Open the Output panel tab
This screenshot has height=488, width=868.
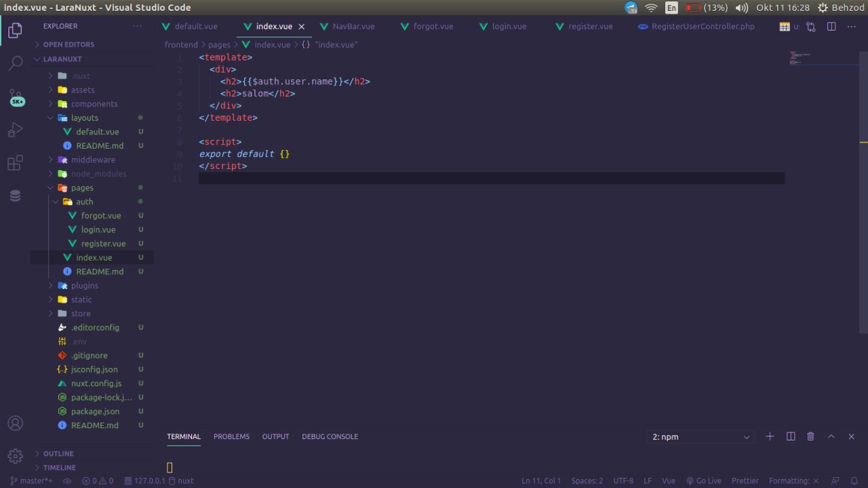(275, 436)
